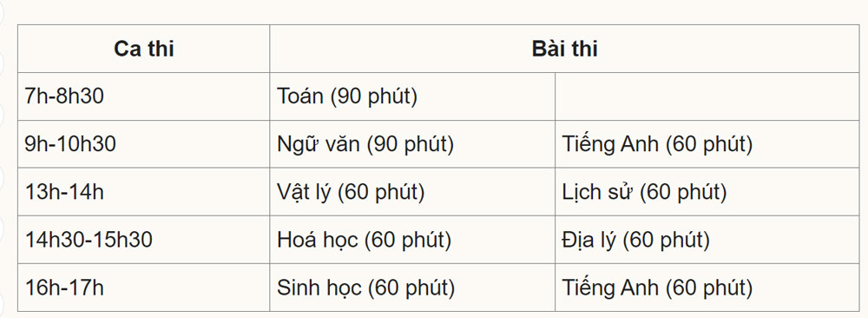868x318 pixels.
Task: Click the Địa lý (60 phút) cell
Action: [707, 240]
